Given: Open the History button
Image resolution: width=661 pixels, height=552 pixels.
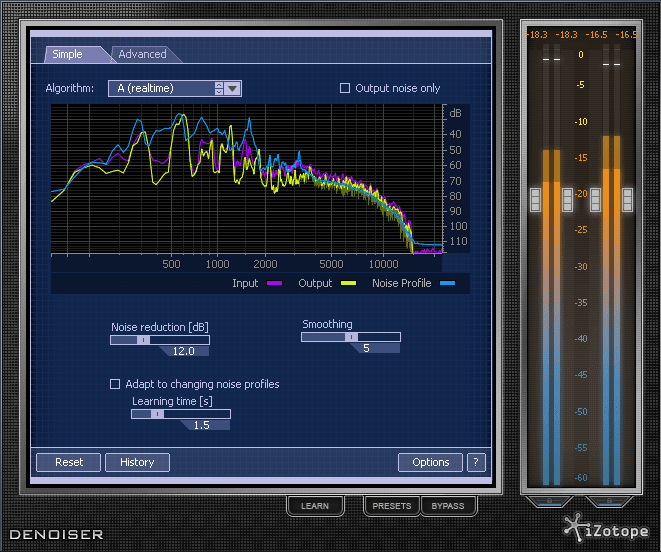Looking at the screenshot, I should (137, 463).
